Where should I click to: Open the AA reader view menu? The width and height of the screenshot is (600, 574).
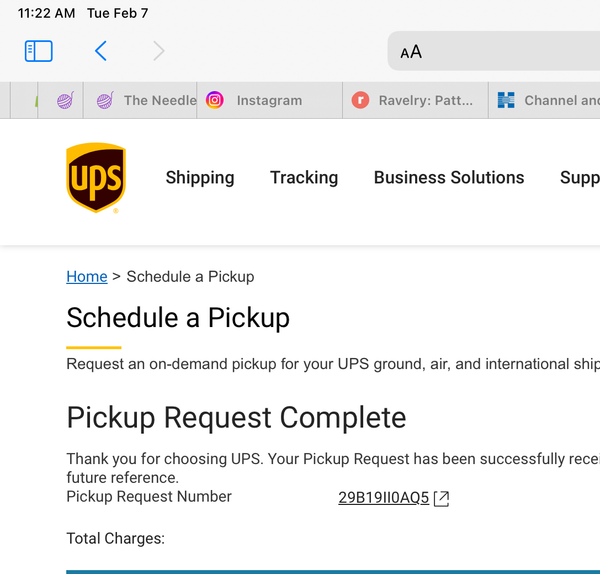coord(411,52)
